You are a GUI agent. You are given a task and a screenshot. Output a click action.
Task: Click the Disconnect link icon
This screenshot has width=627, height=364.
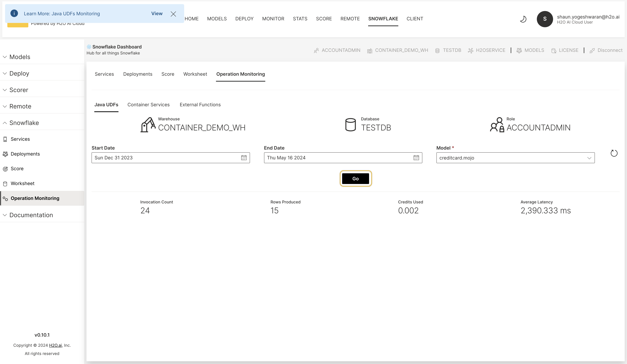(592, 50)
